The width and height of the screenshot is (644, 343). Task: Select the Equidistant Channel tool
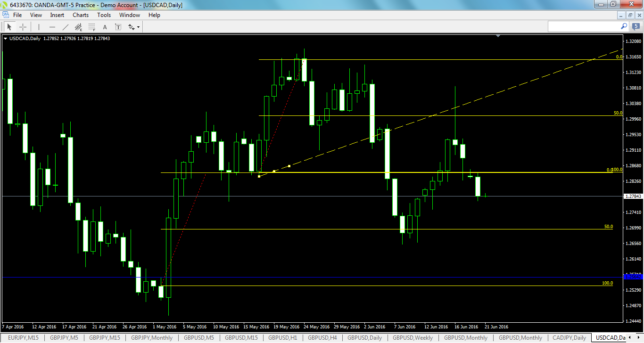coord(78,27)
